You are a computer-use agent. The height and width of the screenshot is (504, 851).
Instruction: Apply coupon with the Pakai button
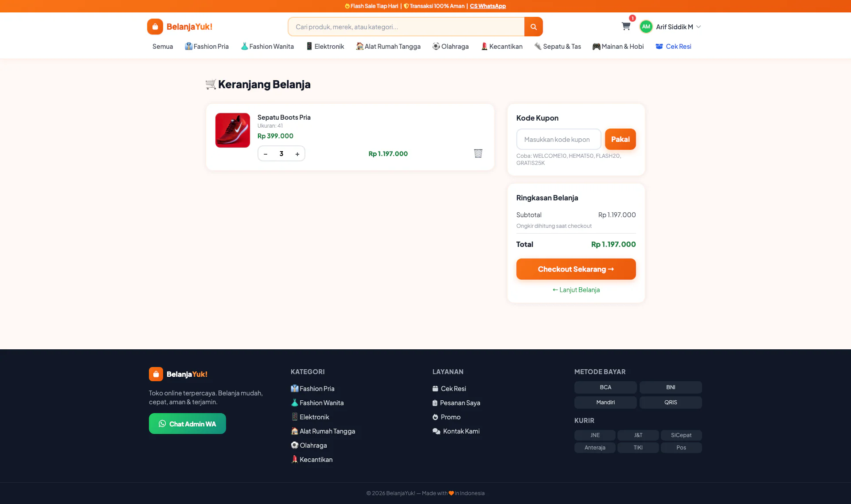tap(621, 139)
